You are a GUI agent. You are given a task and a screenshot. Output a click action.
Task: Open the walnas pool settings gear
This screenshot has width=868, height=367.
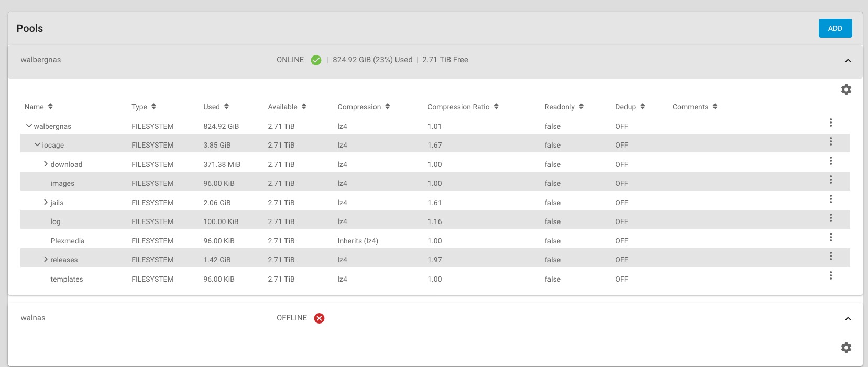(x=846, y=348)
